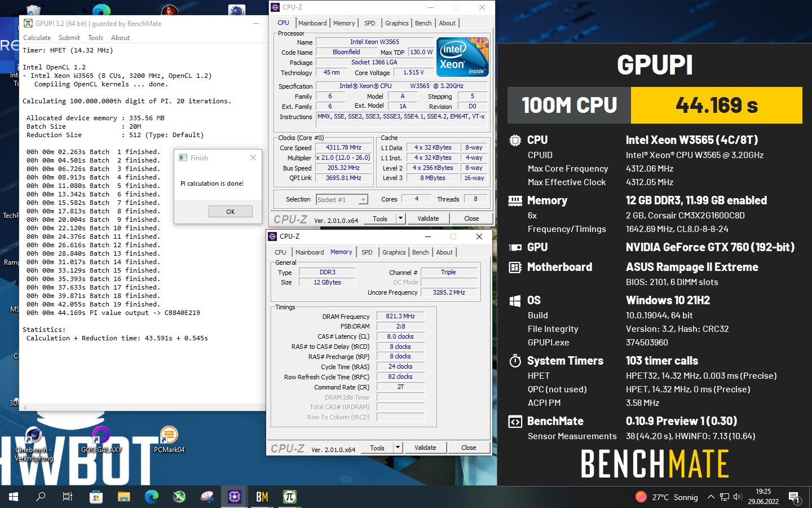Viewport: 812px width, 508px height.
Task: Switch to CPU tab in lower CPU-Z window
Action: [x=280, y=252]
